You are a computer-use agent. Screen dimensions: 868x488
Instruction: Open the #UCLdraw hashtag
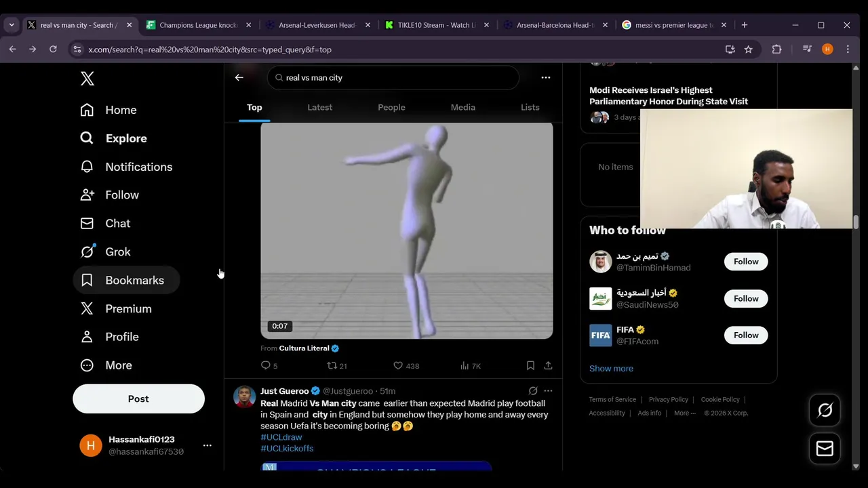pyautogui.click(x=281, y=437)
